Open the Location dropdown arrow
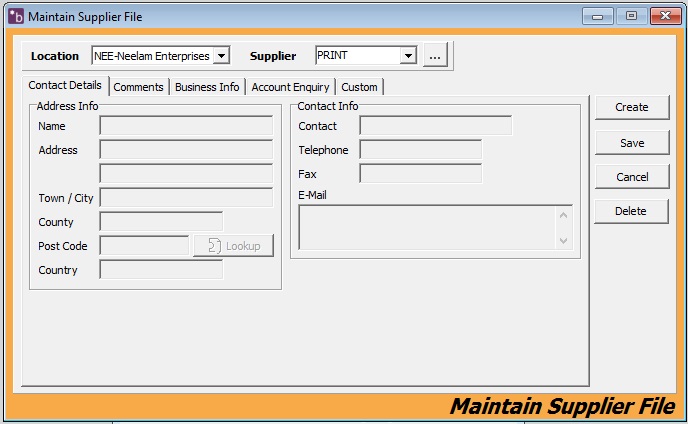This screenshot has height=424, width=688. (x=221, y=56)
